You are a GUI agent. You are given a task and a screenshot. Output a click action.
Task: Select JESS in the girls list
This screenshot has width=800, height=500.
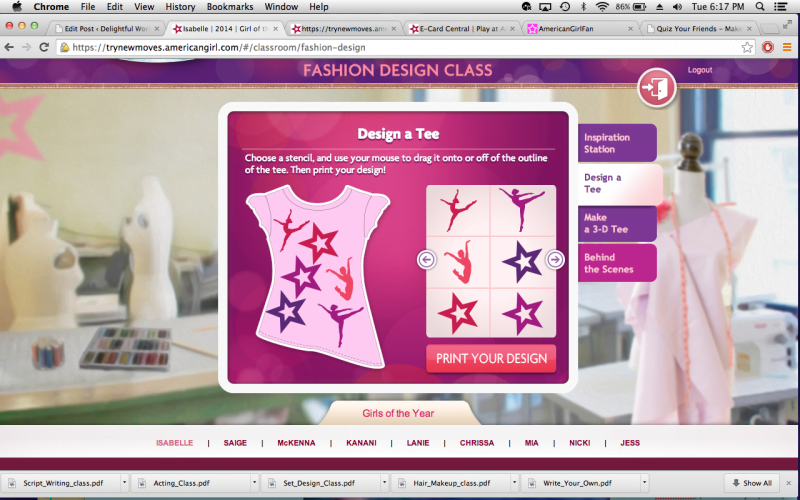[630, 443]
